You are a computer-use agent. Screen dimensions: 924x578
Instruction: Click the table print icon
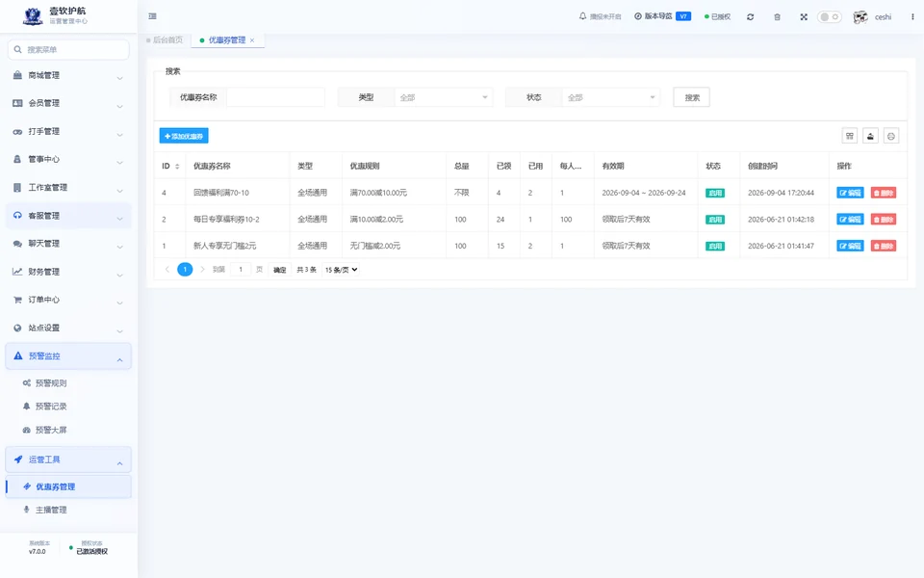click(x=891, y=136)
